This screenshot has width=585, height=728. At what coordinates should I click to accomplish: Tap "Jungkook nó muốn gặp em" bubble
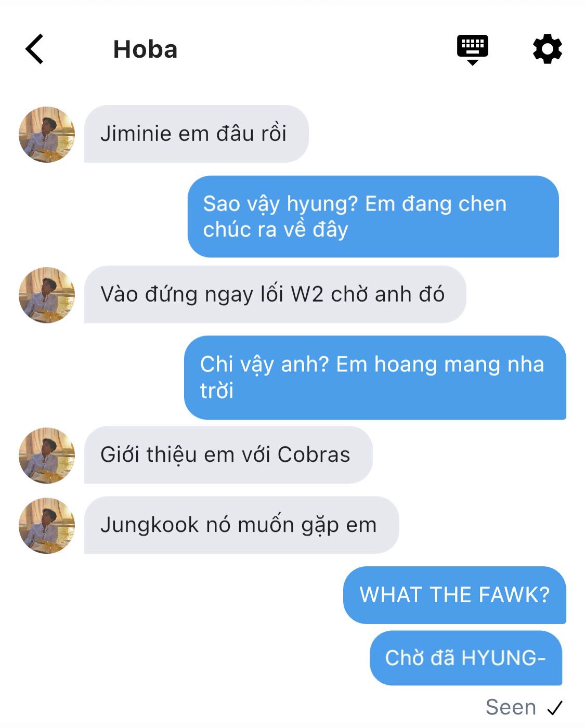click(x=241, y=525)
